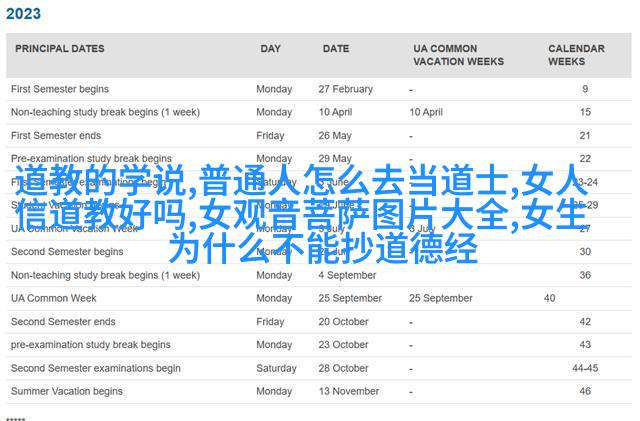Click 'Friday' in Second Semester ends row

click(x=270, y=322)
